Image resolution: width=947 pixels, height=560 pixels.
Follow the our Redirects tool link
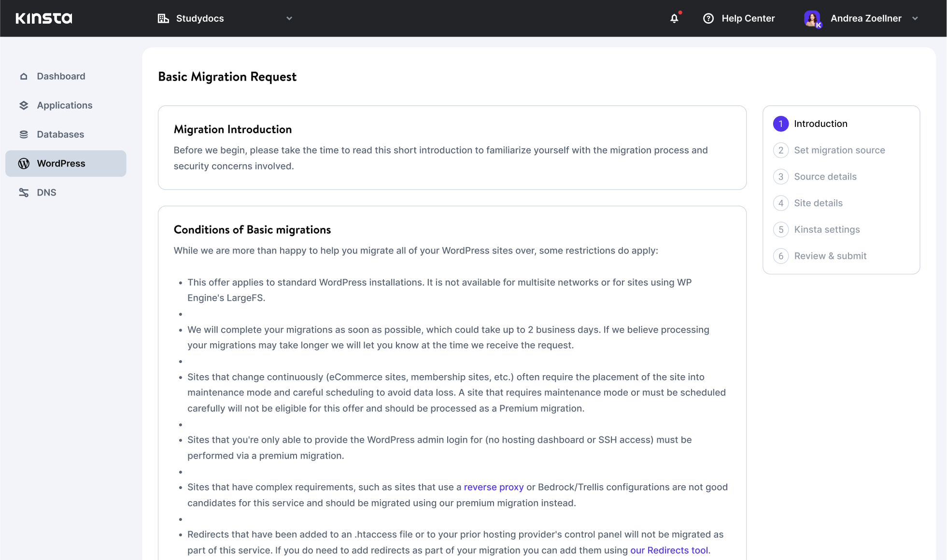pyautogui.click(x=669, y=550)
